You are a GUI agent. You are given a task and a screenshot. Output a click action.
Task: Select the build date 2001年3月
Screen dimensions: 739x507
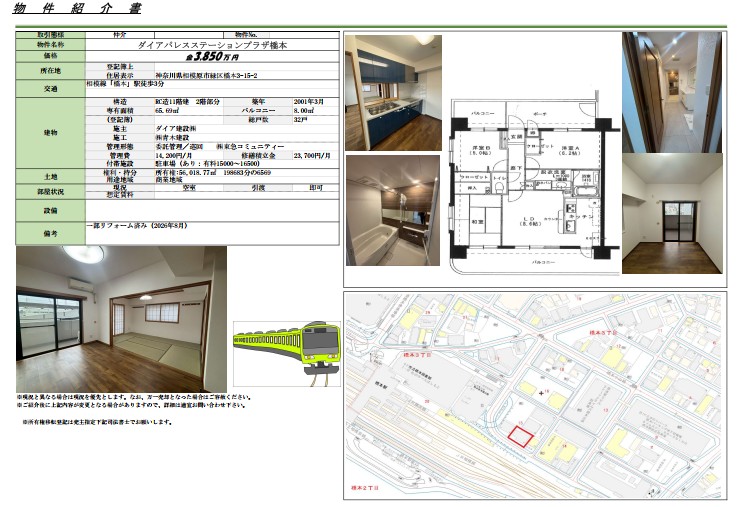tap(309, 102)
